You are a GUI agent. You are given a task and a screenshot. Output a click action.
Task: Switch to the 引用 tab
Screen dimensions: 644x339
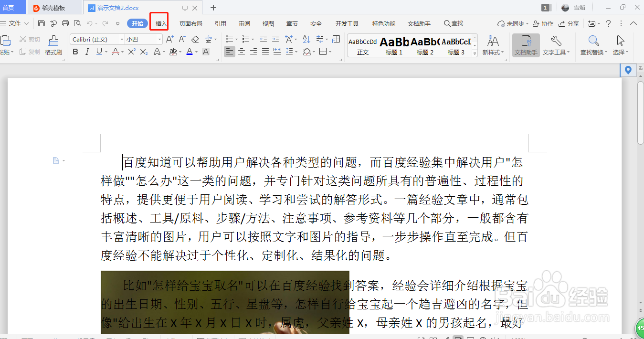click(x=221, y=23)
